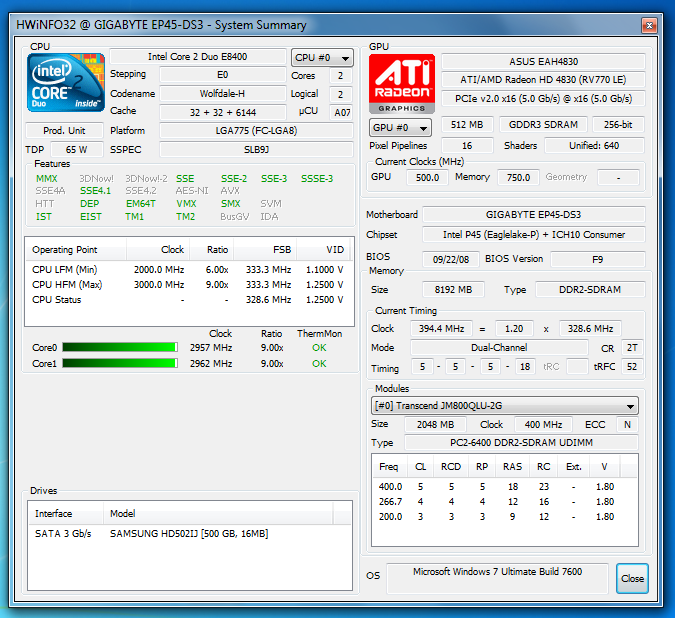Click the module size 2048 MB field
Viewport: 675px width, 618px height.
point(435,424)
